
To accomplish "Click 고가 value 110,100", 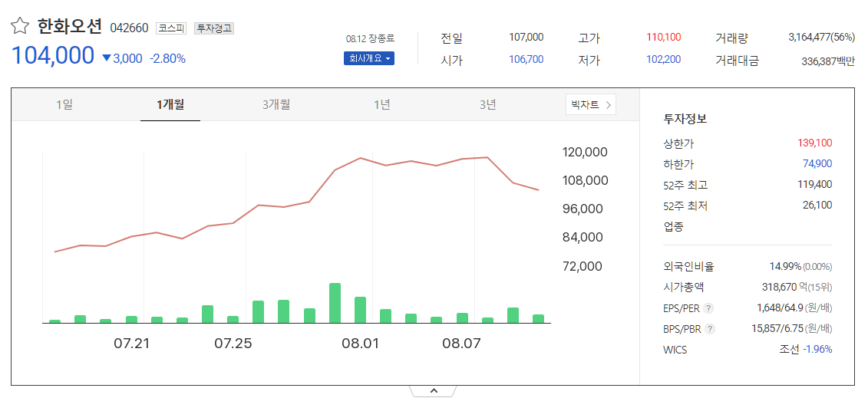I will tap(664, 37).
